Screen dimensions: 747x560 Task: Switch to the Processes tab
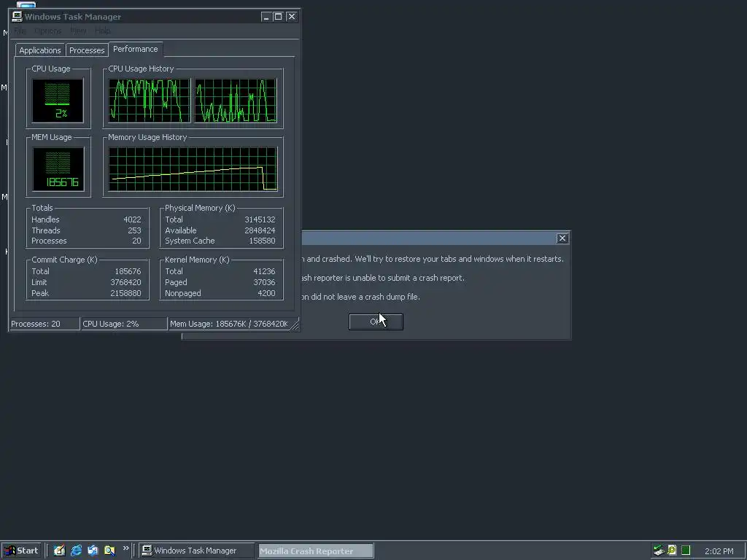pos(87,50)
